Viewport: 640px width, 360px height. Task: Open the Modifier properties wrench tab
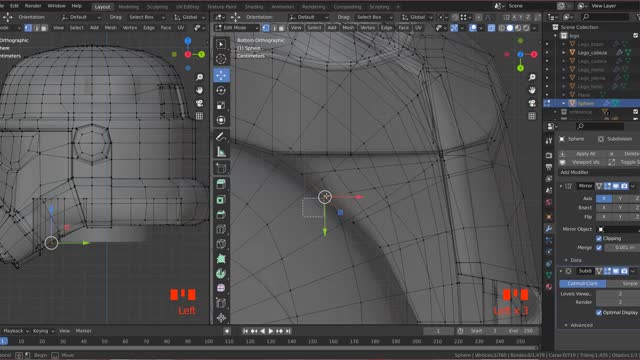549,229
